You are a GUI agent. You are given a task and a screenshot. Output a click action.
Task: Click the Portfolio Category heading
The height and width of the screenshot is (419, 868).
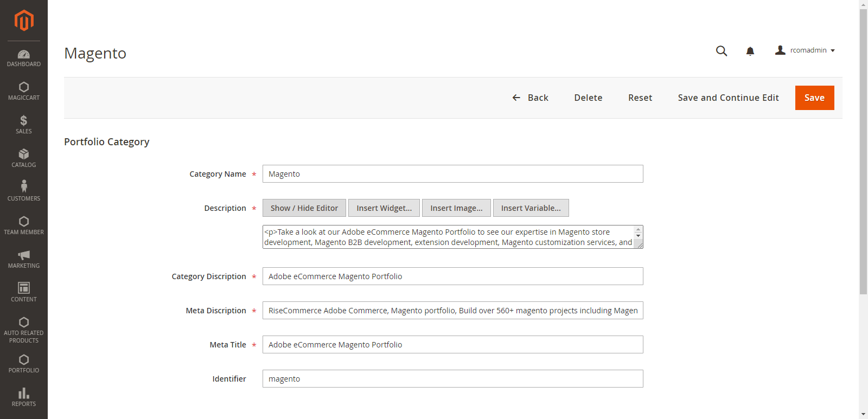[107, 142]
